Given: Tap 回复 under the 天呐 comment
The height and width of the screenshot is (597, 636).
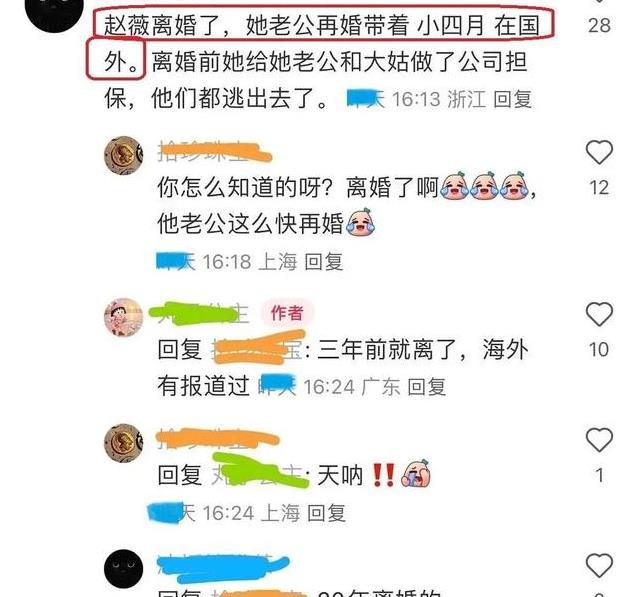Looking at the screenshot, I should [326, 513].
